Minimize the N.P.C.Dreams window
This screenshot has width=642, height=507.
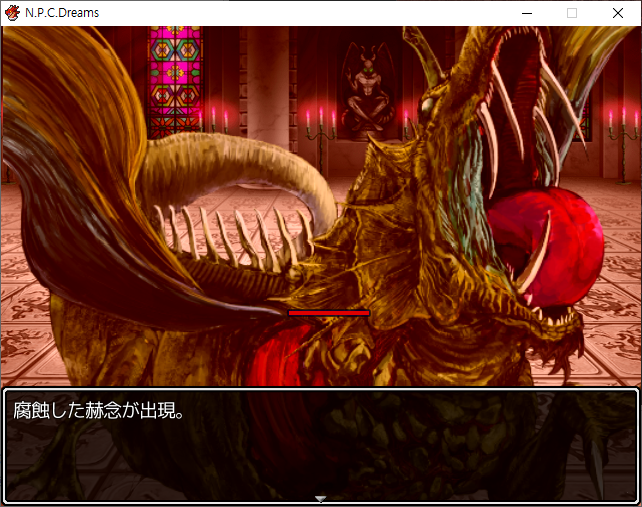[x=527, y=13]
